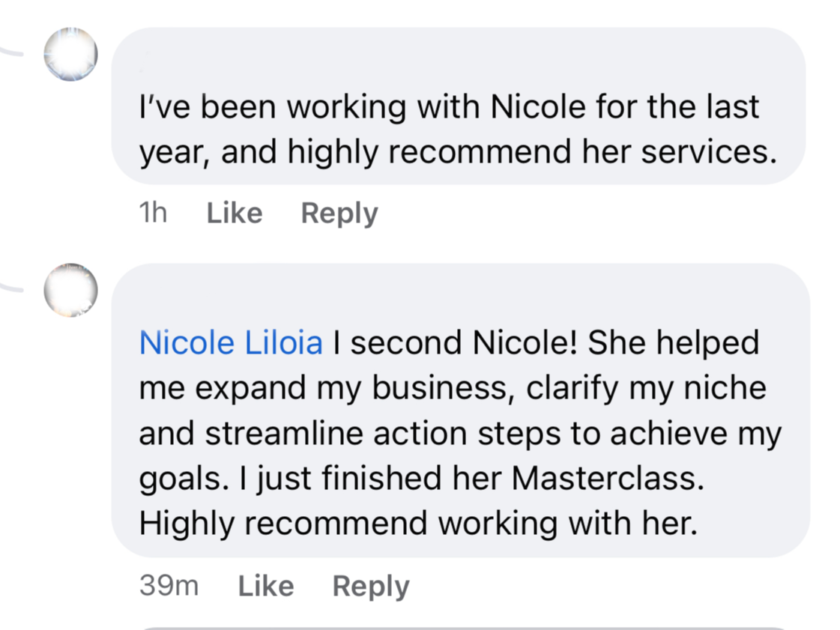
Task: Click the 39m timestamp on second comment
Action: (169, 585)
